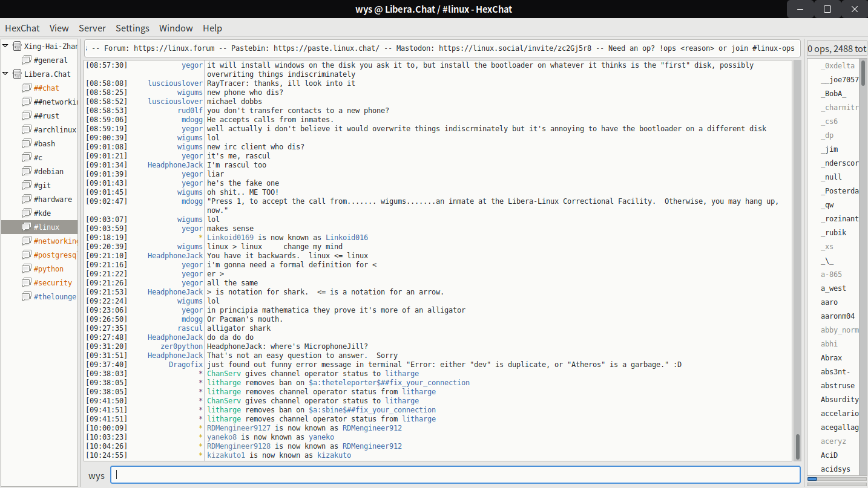Click the #archlinux channel icon
868x488 pixels.
(26, 129)
